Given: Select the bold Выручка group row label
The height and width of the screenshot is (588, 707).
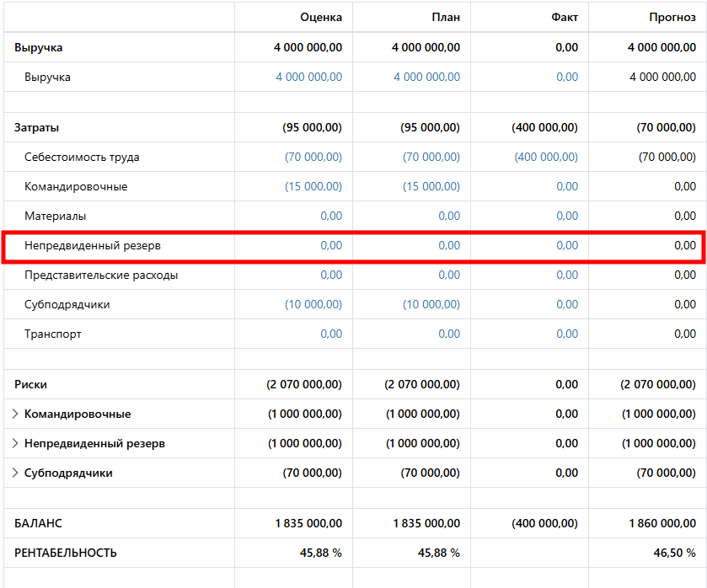Looking at the screenshot, I should 38,47.
